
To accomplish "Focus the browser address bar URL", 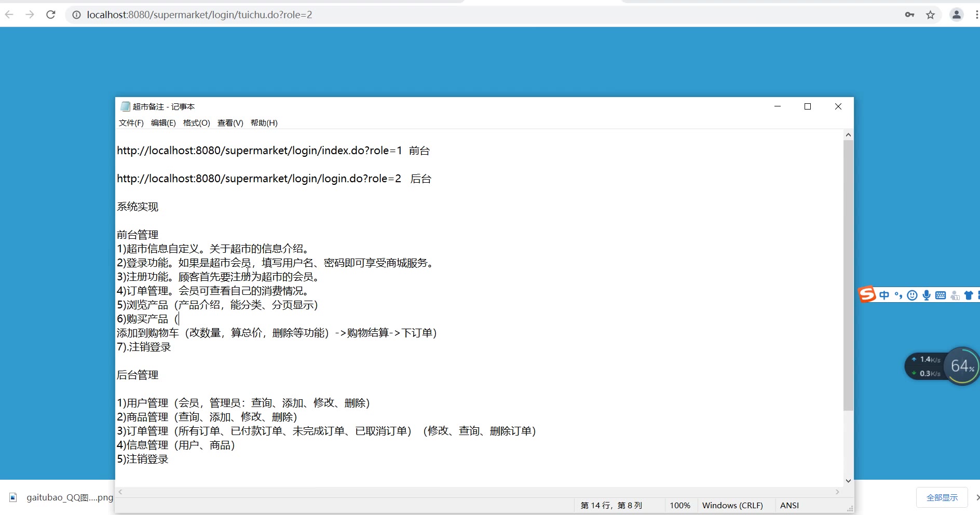I will point(199,15).
